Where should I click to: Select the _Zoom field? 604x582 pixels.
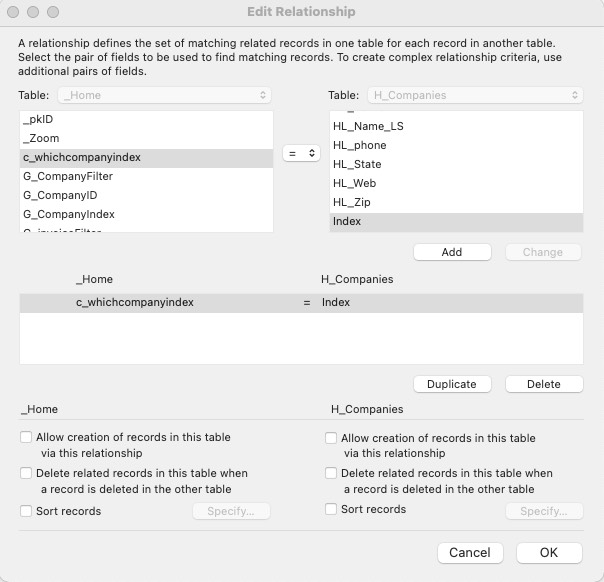[146, 138]
